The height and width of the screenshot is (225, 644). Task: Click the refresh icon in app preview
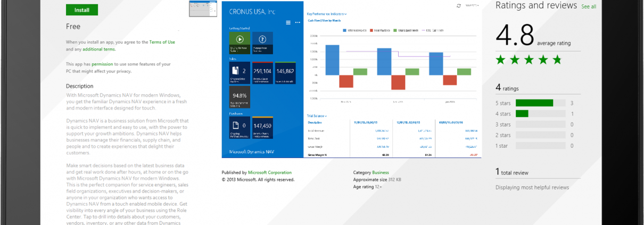(x=459, y=5)
